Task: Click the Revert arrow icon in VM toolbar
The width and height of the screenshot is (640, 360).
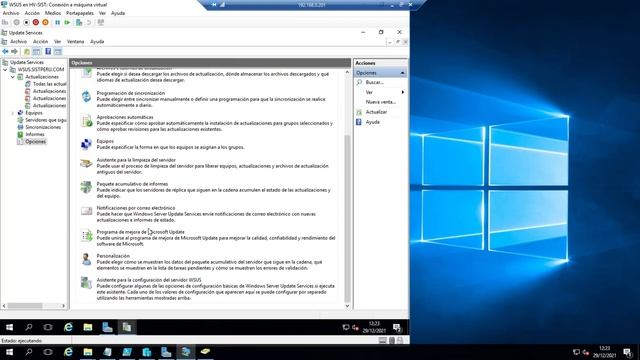Action: [89, 22]
